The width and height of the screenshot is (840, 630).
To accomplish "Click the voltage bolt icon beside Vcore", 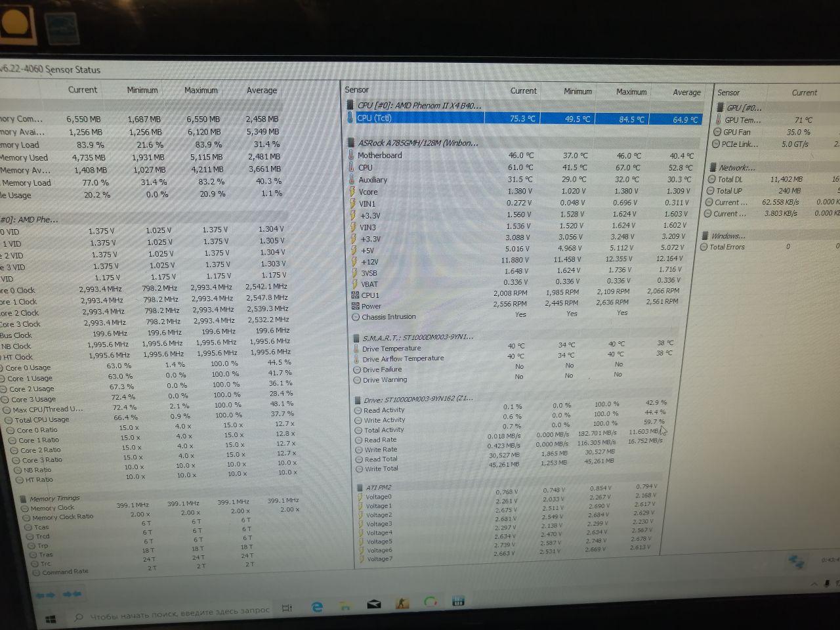I will click(352, 192).
